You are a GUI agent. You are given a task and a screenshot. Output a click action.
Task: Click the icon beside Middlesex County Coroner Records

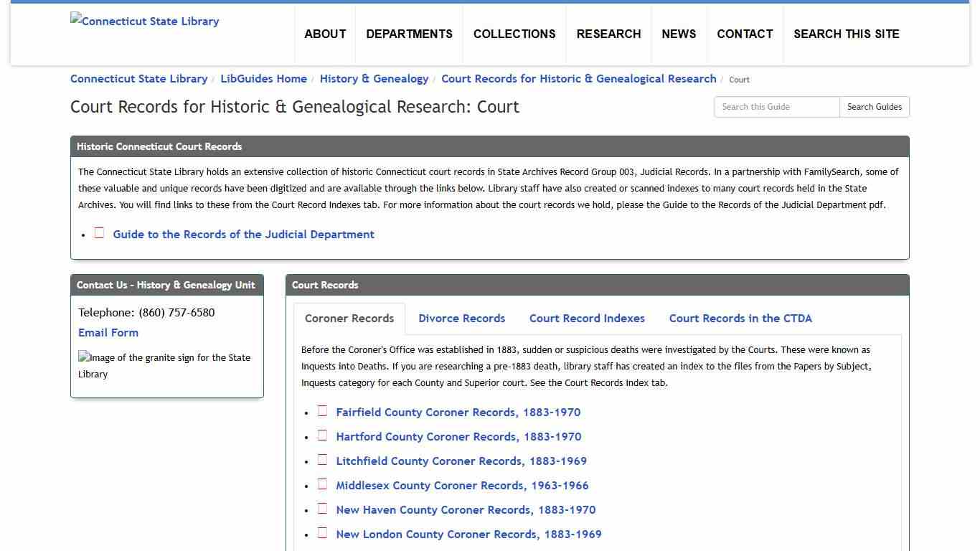click(x=322, y=483)
